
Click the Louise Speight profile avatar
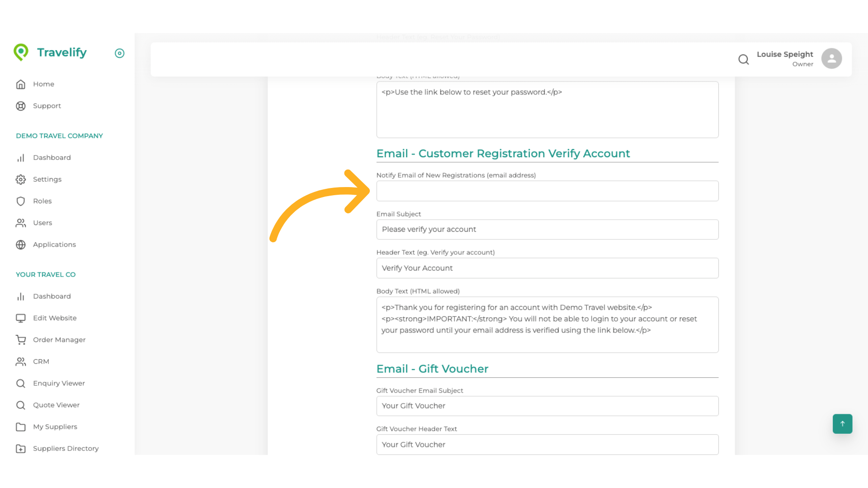click(x=832, y=58)
